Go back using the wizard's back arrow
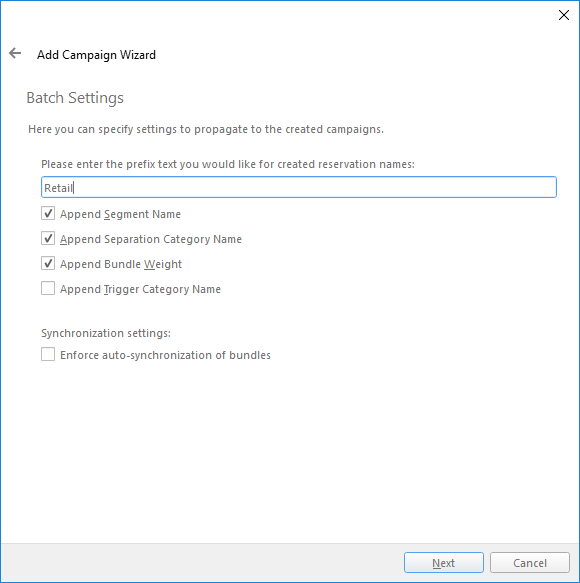The height and width of the screenshot is (583, 580). pyautogui.click(x=15, y=53)
